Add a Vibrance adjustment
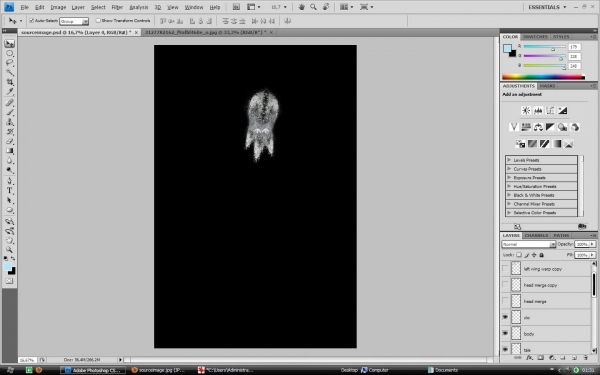The width and height of the screenshot is (600, 375). (514, 127)
